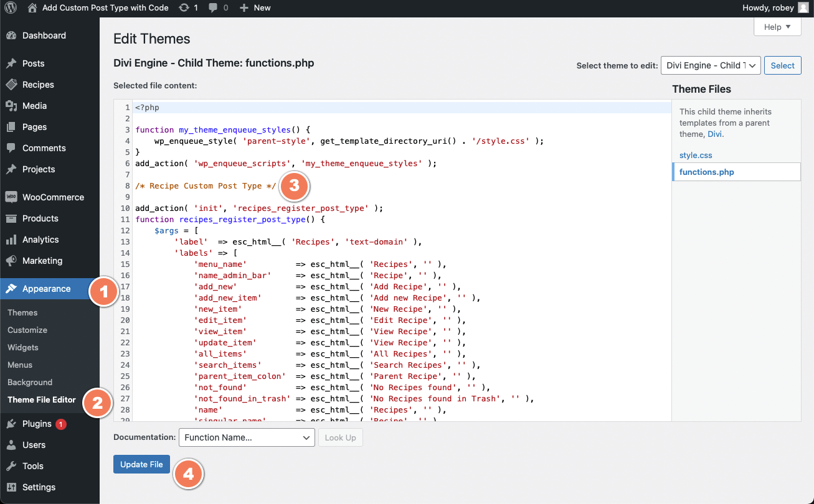The height and width of the screenshot is (504, 814).
Task: Click the Look Up button
Action: (x=340, y=437)
